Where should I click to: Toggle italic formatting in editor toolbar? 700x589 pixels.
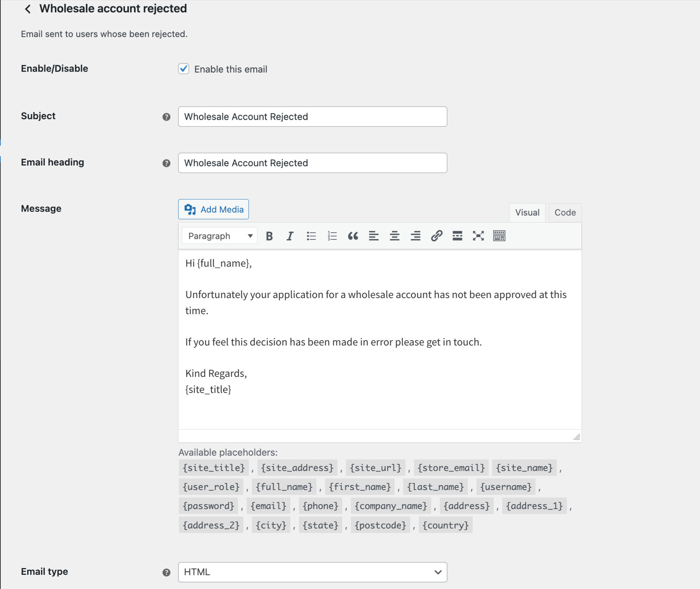pyautogui.click(x=290, y=236)
